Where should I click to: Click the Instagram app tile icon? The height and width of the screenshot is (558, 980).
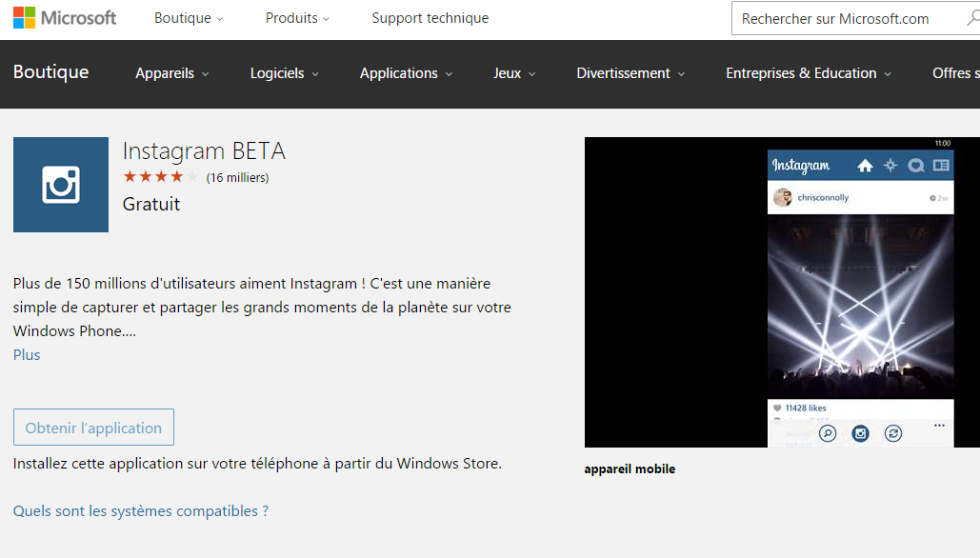coord(61,185)
